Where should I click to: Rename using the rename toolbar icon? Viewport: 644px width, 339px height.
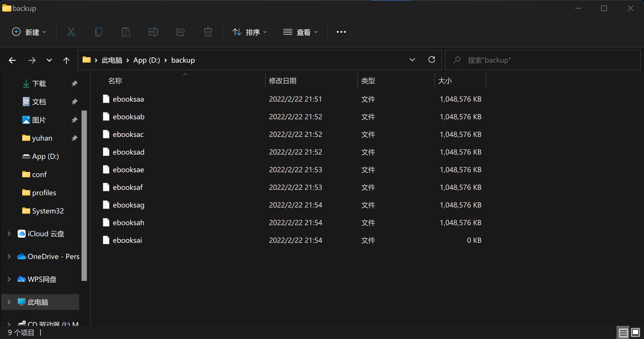(153, 32)
